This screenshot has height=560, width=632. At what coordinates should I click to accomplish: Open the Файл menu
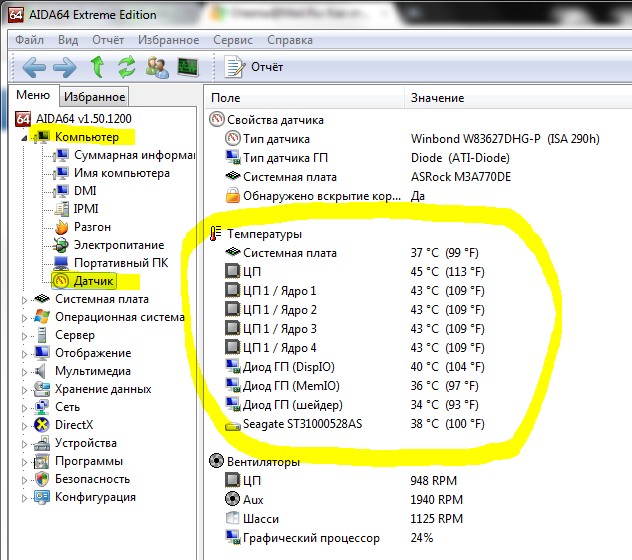coord(30,40)
